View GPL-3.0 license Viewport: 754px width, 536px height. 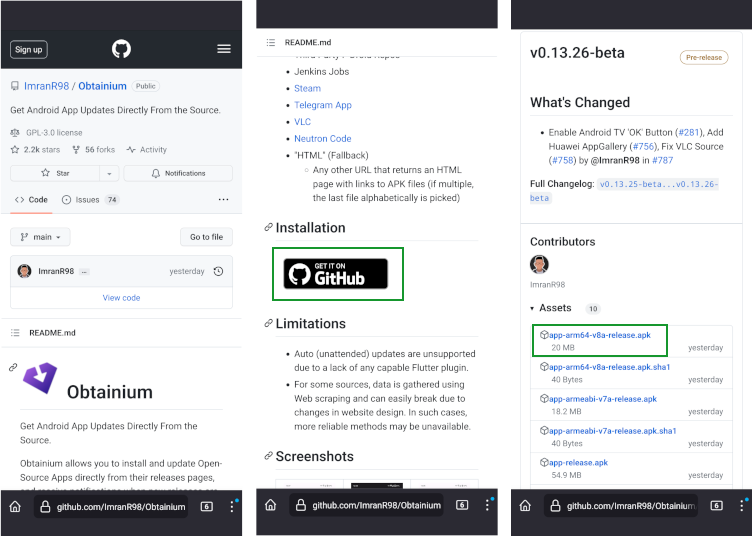tap(54, 133)
